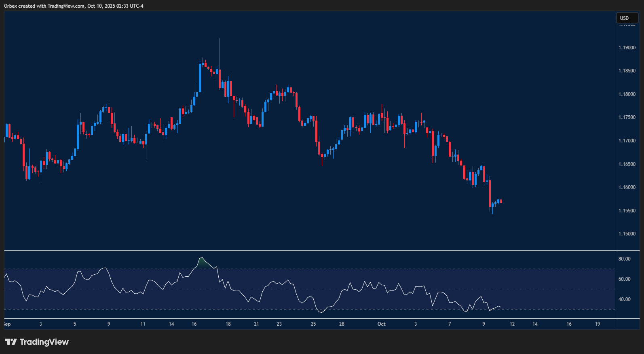Click the TradingView wordmark text
This screenshot has width=644, height=354.
pyautogui.click(x=44, y=342)
